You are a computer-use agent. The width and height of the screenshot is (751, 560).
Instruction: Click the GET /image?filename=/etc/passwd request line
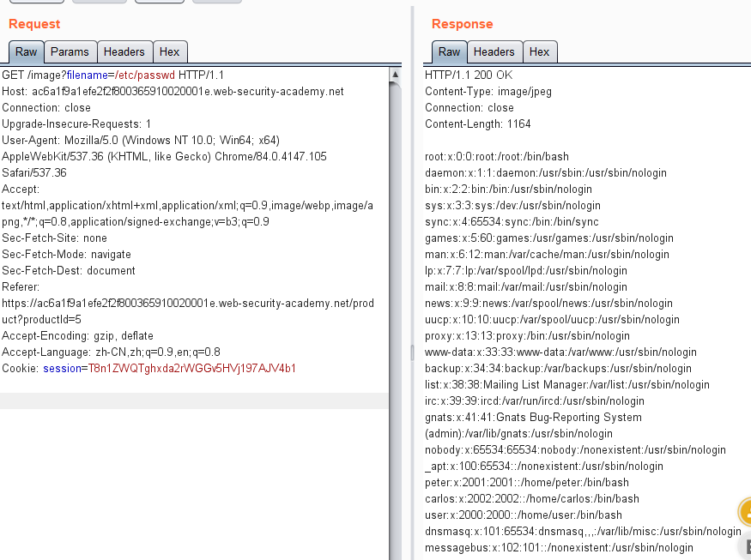click(112, 75)
